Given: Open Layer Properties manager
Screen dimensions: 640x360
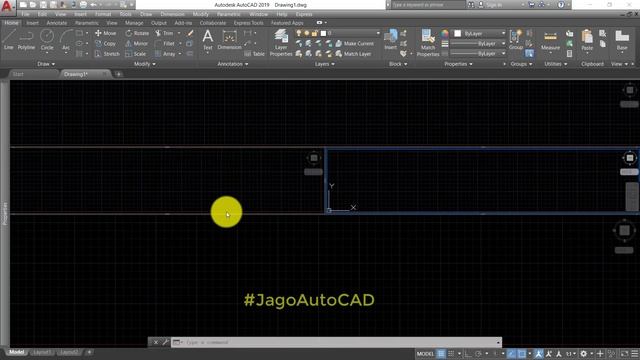Looking at the screenshot, I should pos(281,42).
